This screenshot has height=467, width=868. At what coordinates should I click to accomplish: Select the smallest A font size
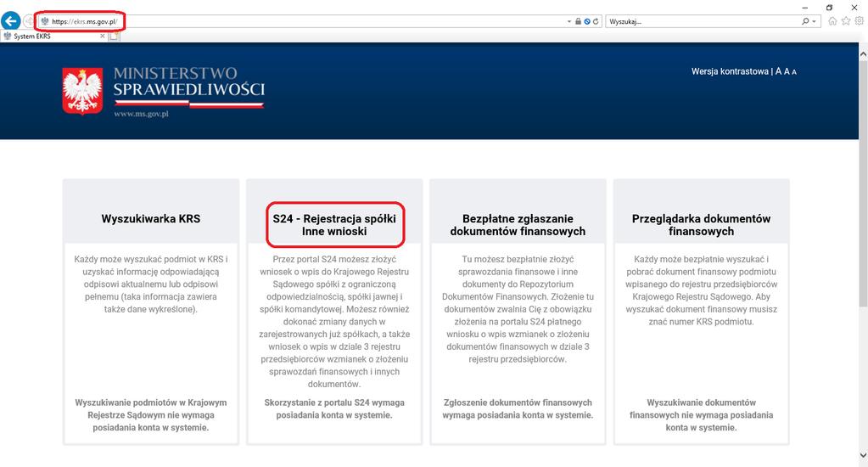pos(794,72)
